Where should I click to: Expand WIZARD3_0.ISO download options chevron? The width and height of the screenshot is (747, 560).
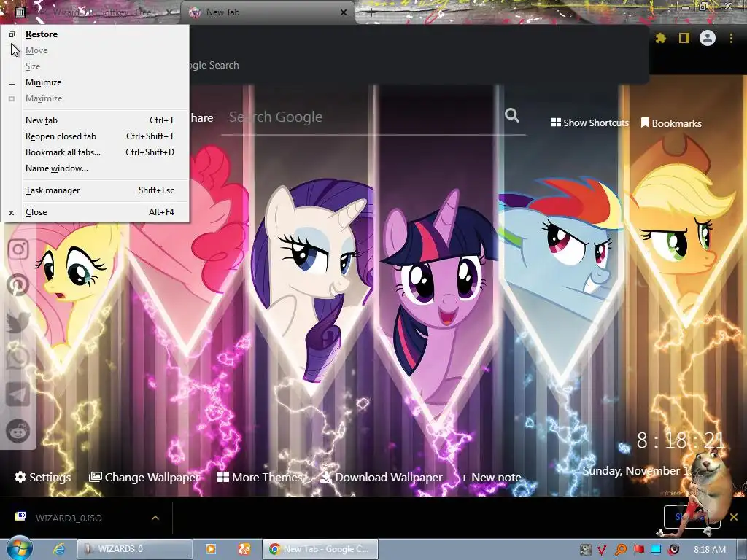[x=155, y=518]
